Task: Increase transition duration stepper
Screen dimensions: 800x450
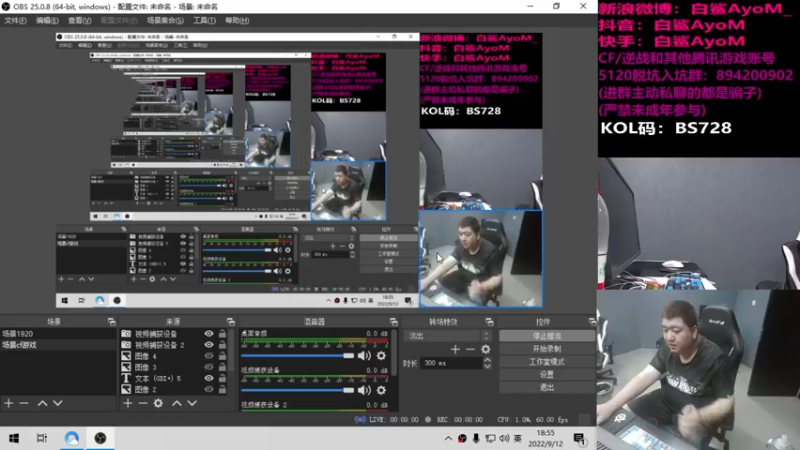Action: (x=487, y=360)
